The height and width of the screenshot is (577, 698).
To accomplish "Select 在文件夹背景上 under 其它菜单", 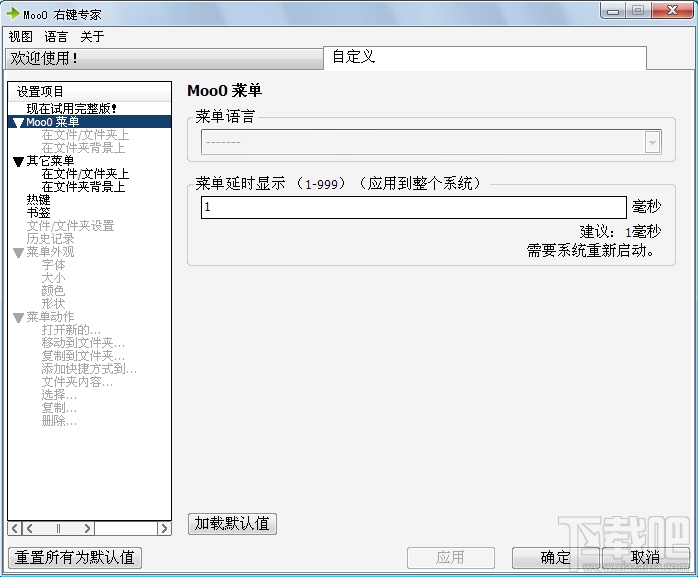I will tap(83, 187).
